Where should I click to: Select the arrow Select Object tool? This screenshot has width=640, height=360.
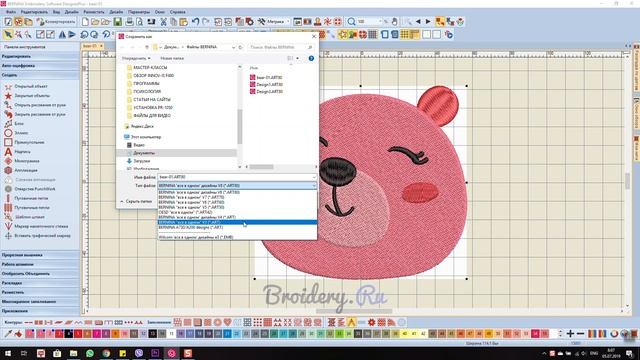(8, 35)
